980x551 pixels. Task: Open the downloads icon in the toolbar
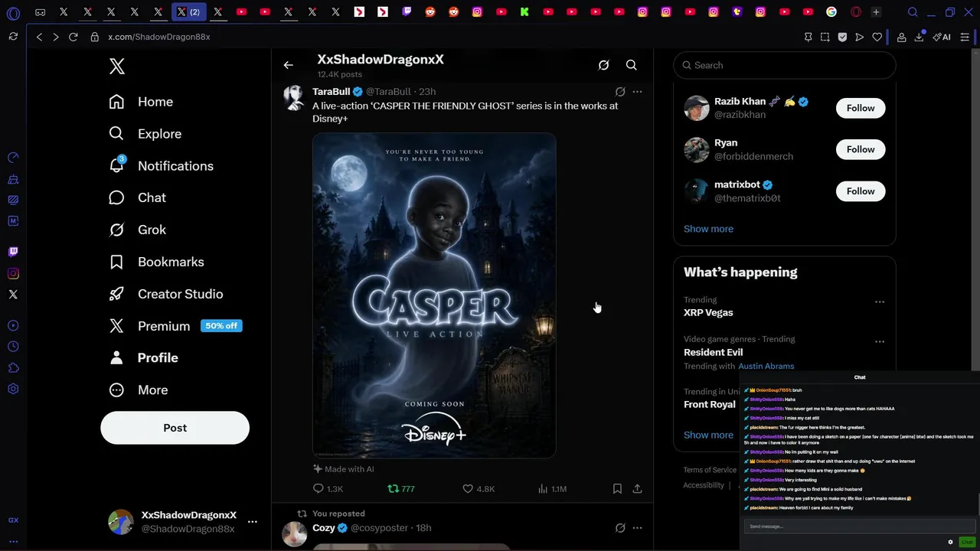point(919,37)
